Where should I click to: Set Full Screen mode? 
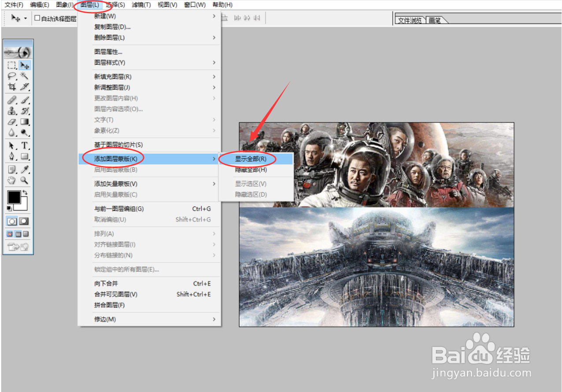pos(26,234)
